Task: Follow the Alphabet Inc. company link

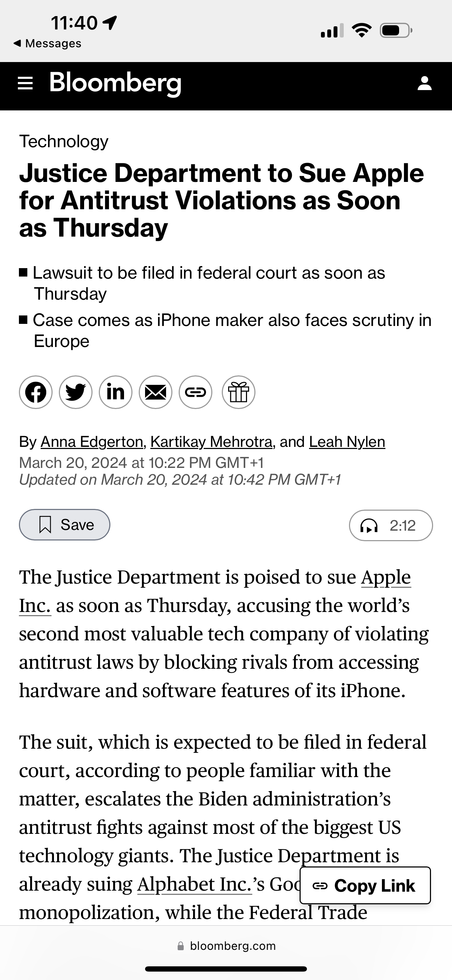Action: 194,884
